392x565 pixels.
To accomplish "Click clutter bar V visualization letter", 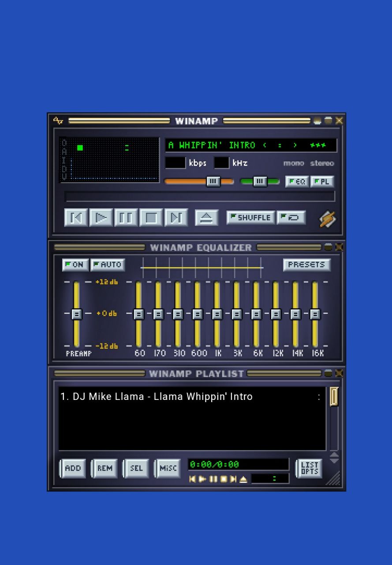I will tap(64, 177).
